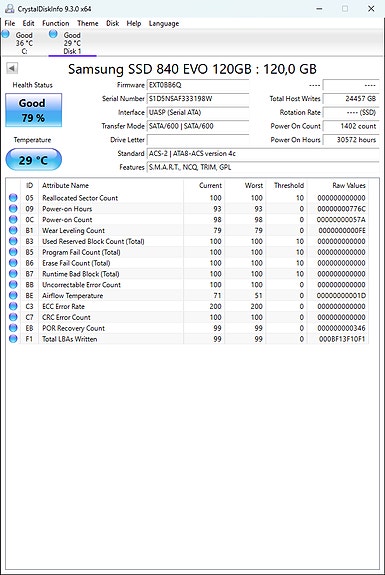
Task: Click Rotation Rate value ---- (SSD)
Action: [351, 112]
